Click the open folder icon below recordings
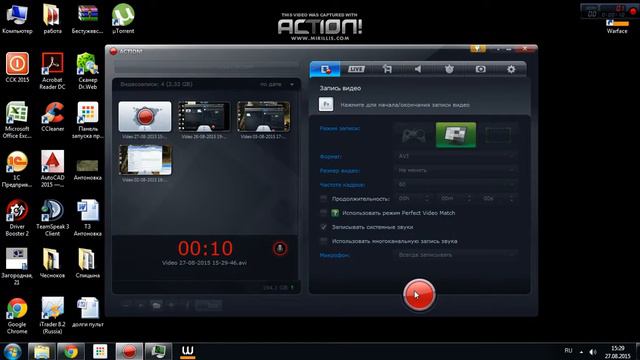Image resolution: width=640 pixels, height=360 pixels. [156, 305]
